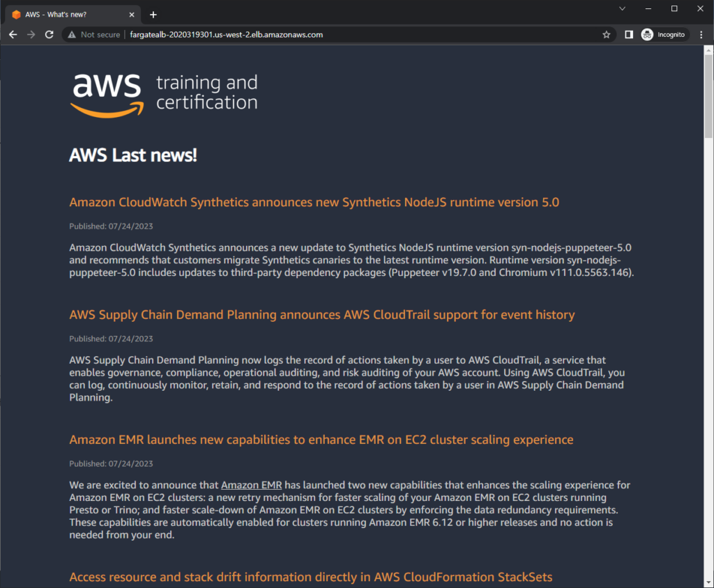Click the vertical scrollbar thumb
The height and width of the screenshot is (588, 714).
(708, 96)
